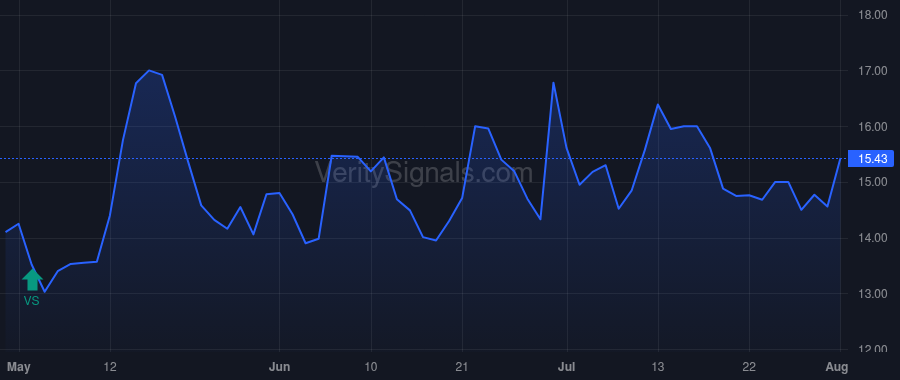Click the 12 date label after May
Viewport: 900px width, 380px height.
[x=110, y=367]
